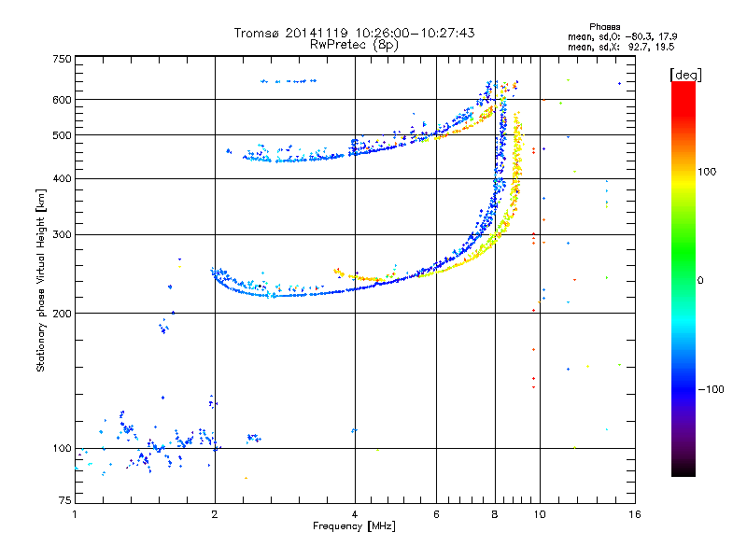Screen dimensions: 747x560
Task: Click the x-axis tick label "10"
Action: (x=540, y=514)
